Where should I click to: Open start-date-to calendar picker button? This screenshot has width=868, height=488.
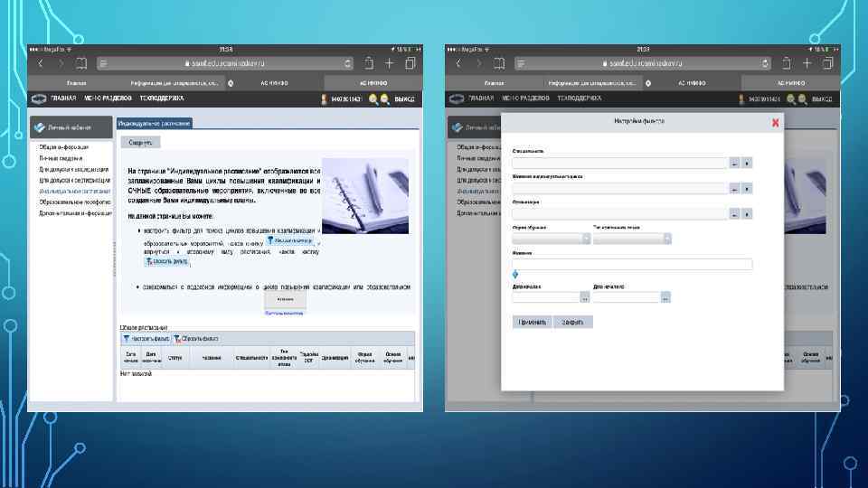click(665, 297)
